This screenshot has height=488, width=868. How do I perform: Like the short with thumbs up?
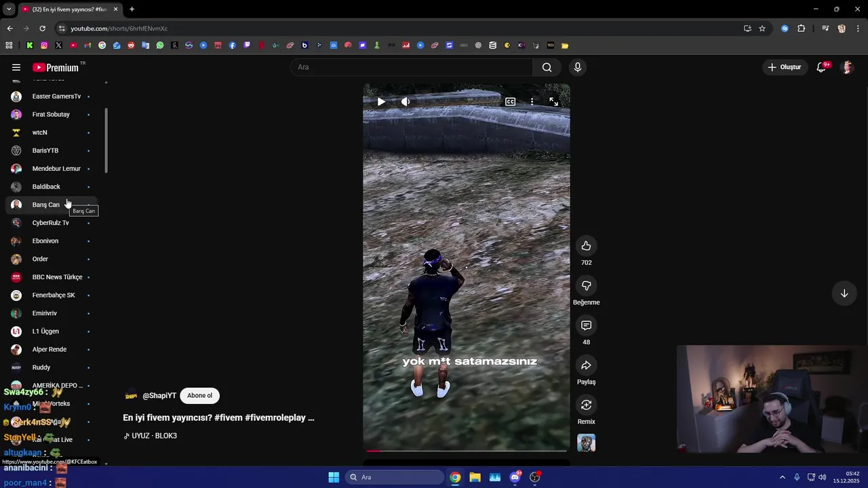click(587, 246)
